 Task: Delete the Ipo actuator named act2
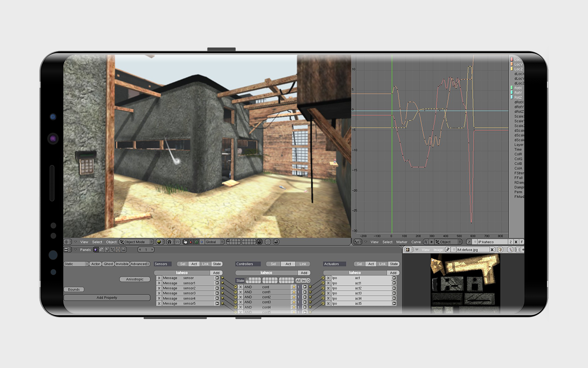click(328, 288)
